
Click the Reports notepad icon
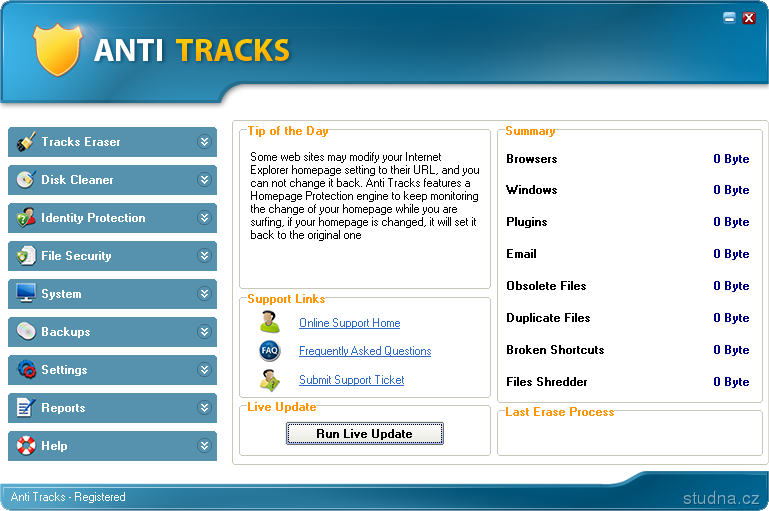[x=26, y=408]
